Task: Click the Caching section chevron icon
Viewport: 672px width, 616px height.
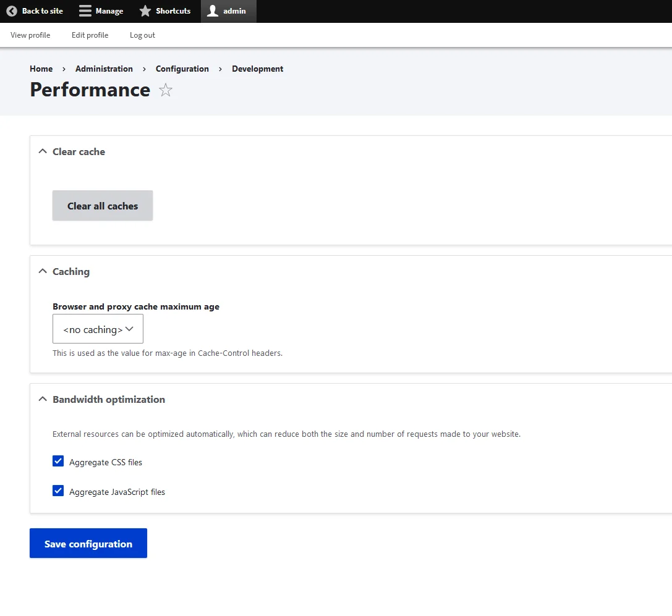Action: pyautogui.click(x=42, y=270)
